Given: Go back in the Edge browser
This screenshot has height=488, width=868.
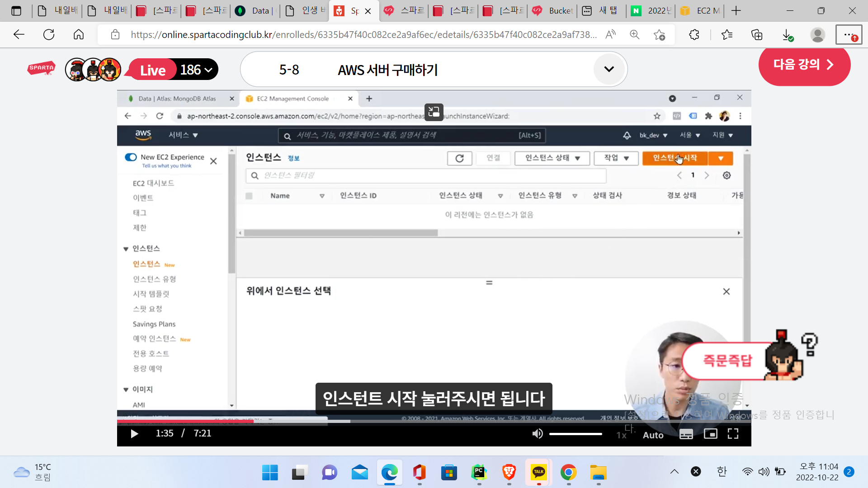Looking at the screenshot, I should 19,35.
